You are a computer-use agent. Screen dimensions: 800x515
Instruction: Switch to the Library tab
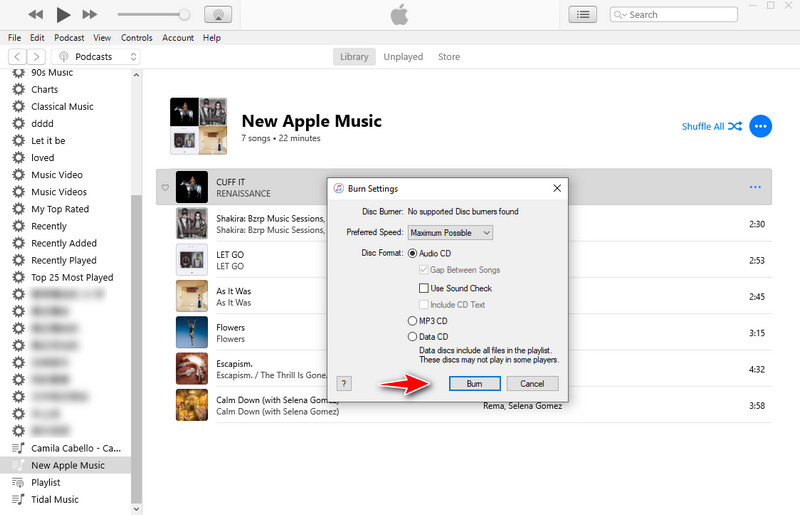354,57
